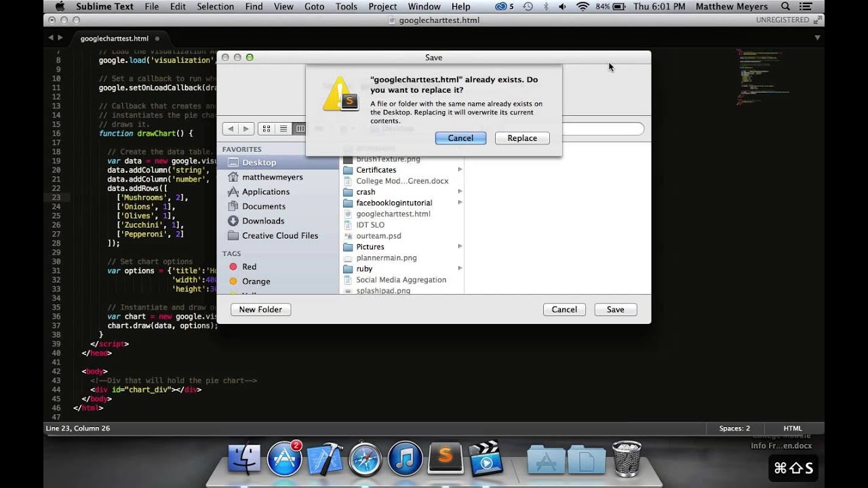
Task: Expand the Certificates folder arrow
Action: (460, 170)
